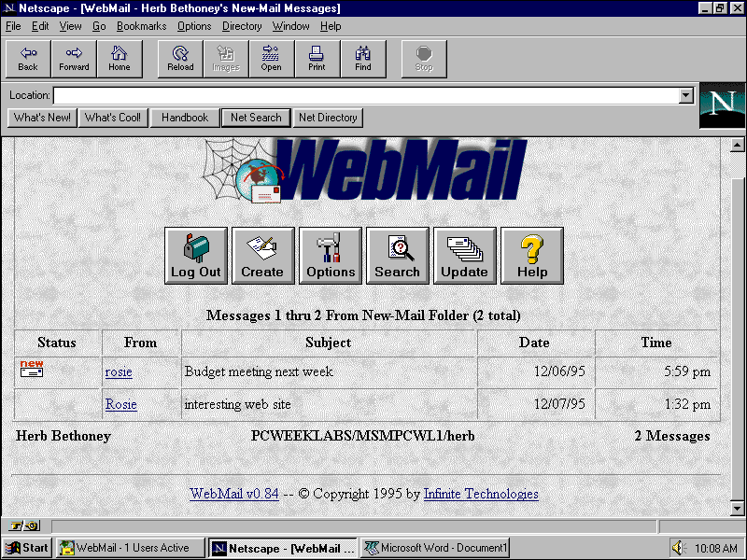This screenshot has width=747, height=560.
Task: Click the Status column header
Action: [x=57, y=343]
